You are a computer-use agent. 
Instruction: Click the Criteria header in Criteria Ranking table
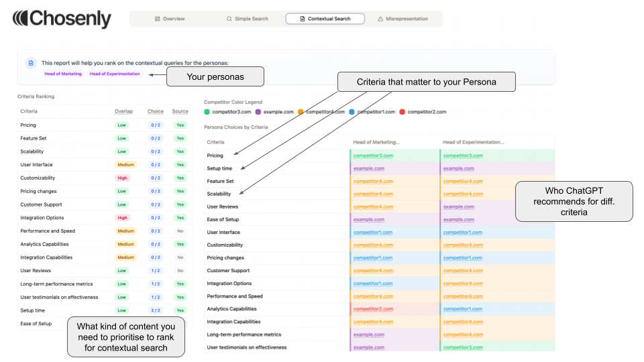(29, 111)
